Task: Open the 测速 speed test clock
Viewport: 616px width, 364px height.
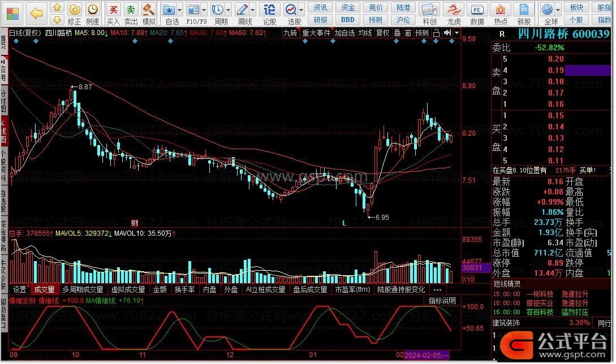Action: (x=92, y=14)
